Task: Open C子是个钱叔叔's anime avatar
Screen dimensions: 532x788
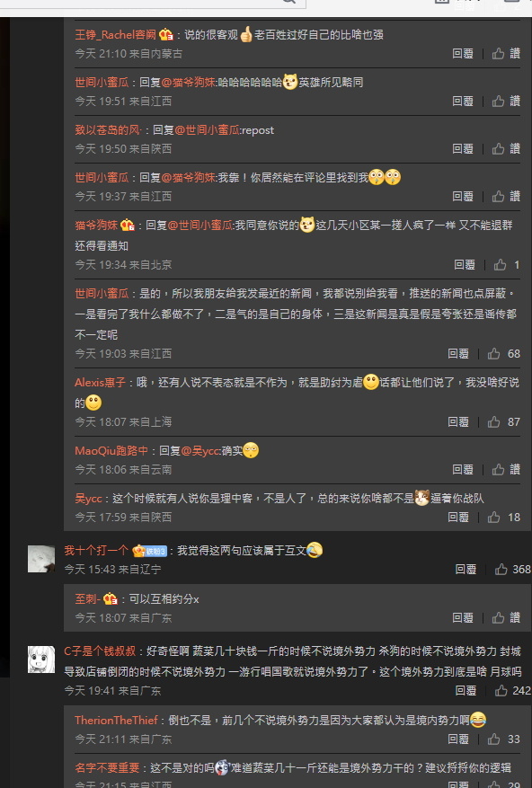Action: coord(41,660)
